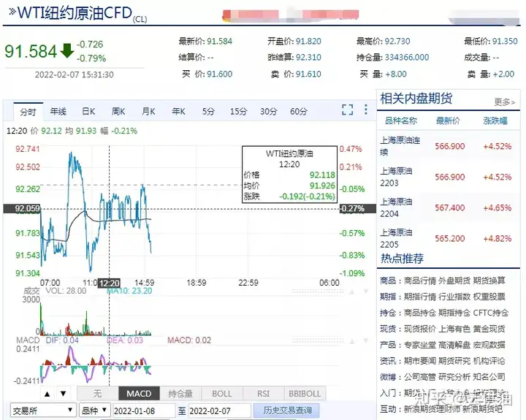Viewport: 526px width, 420px height.
Task: Open the 上海原油2203 contract link
Action: pyautogui.click(x=396, y=177)
